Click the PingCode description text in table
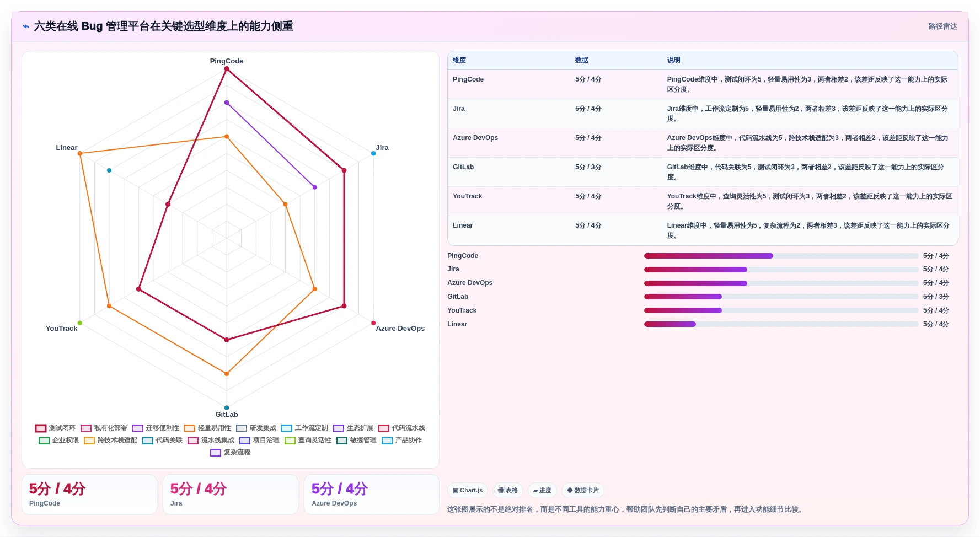980x537 pixels. point(807,84)
